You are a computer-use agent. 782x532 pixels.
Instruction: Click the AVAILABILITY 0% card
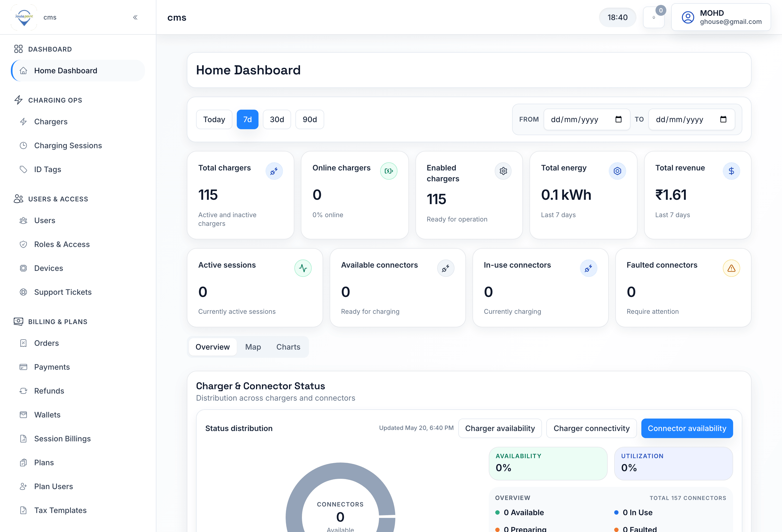[548, 463]
